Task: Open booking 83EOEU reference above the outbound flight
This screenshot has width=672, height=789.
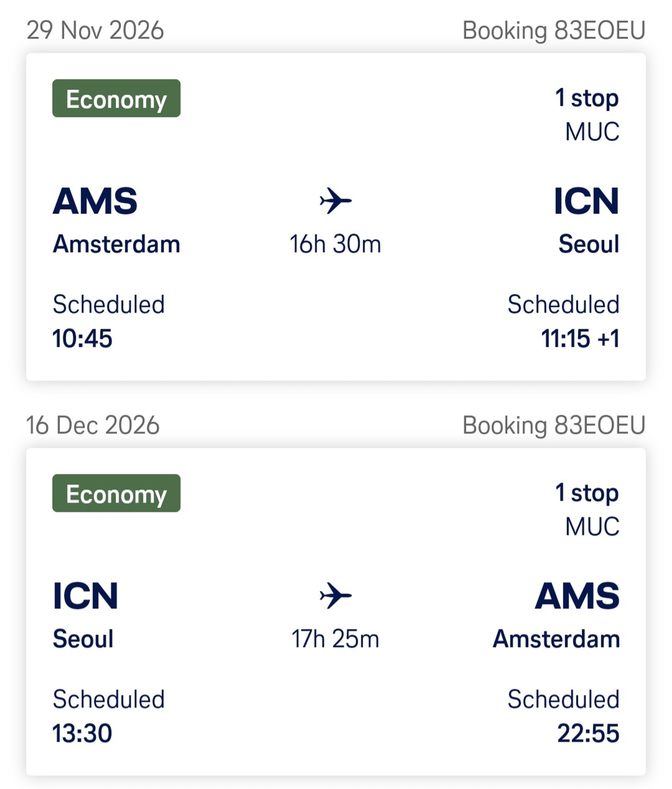Action: pos(554,30)
